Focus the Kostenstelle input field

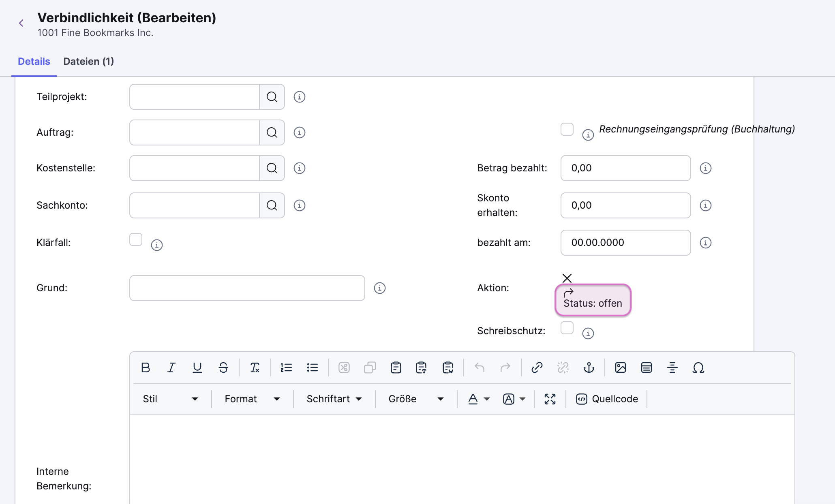(x=195, y=168)
